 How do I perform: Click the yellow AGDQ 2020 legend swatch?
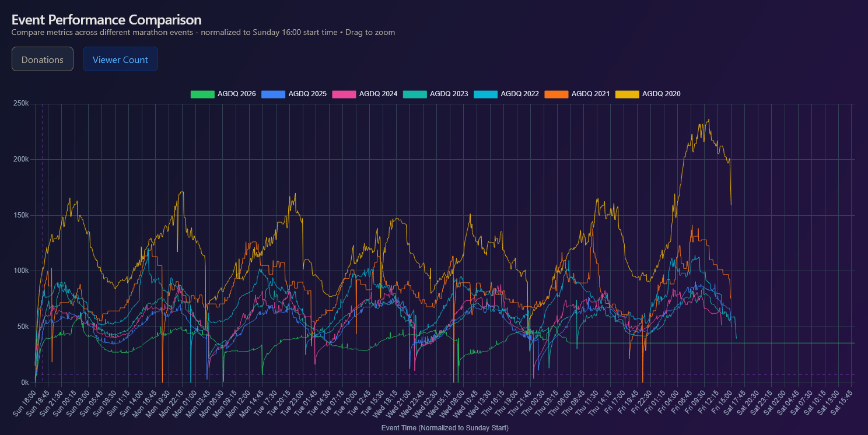coord(627,94)
